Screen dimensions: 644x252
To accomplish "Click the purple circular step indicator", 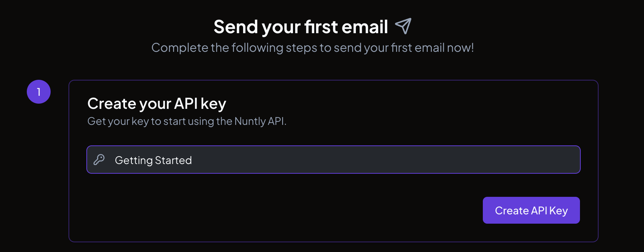I will pyautogui.click(x=39, y=91).
